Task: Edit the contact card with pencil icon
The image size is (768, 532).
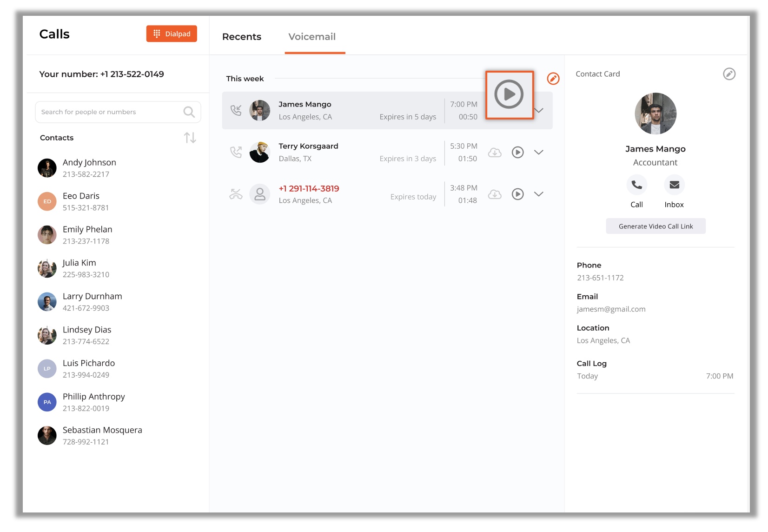Action: pos(729,74)
